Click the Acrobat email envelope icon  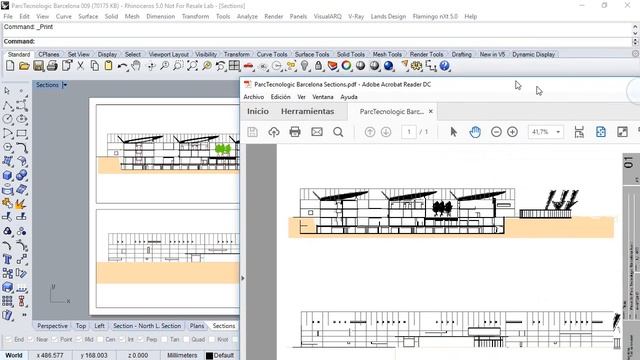(x=317, y=132)
